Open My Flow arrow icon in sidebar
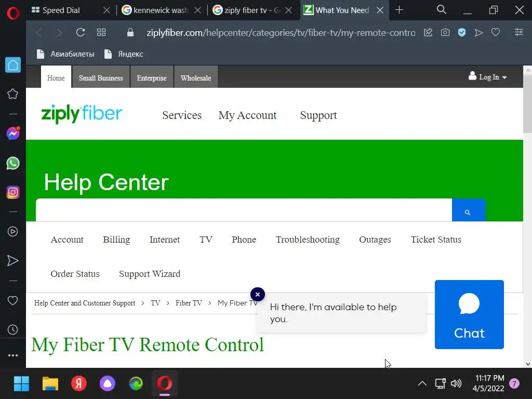 pos(13,261)
